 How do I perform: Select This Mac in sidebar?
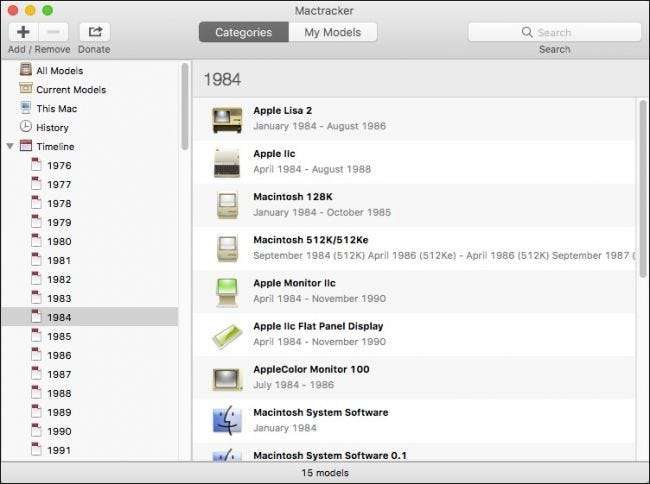[x=56, y=108]
